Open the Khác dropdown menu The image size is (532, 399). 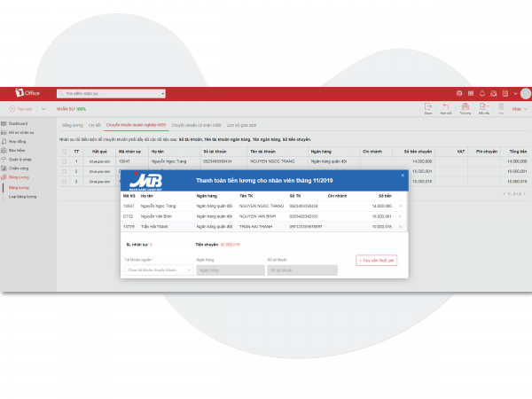[520, 109]
